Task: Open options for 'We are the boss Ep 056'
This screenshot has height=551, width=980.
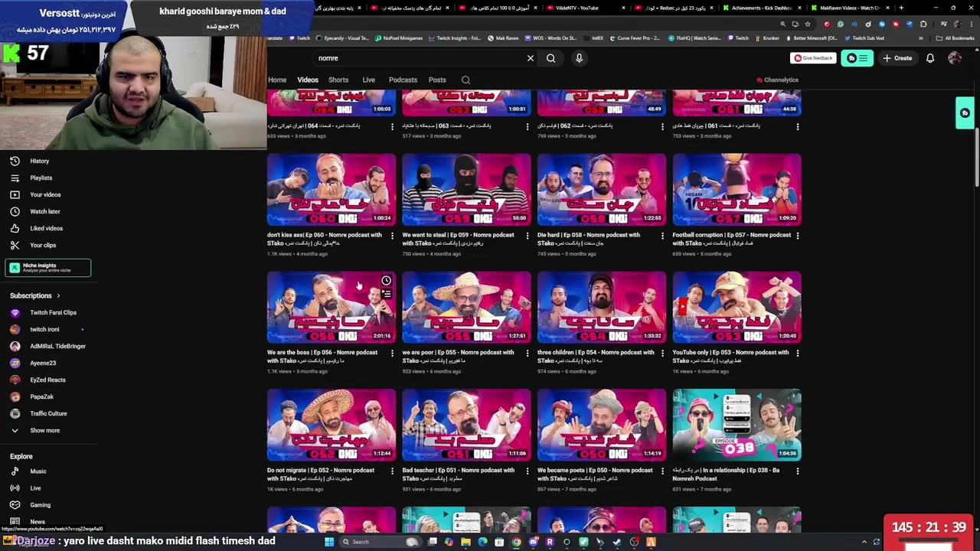Action: (392, 354)
